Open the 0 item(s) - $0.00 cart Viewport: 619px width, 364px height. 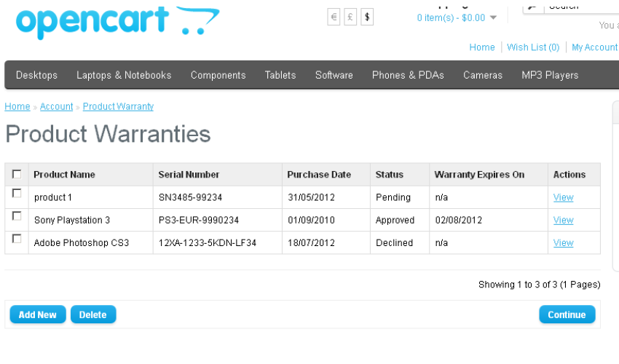point(451,17)
